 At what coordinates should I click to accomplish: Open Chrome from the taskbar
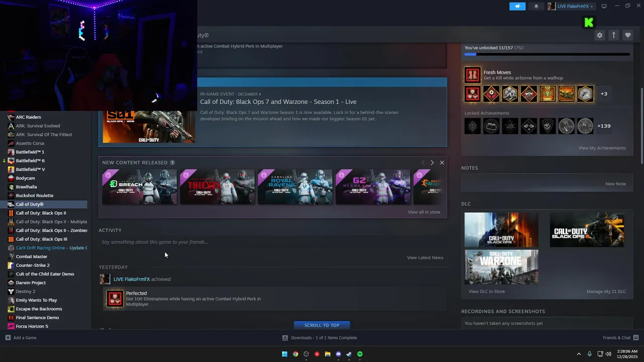click(x=295, y=354)
